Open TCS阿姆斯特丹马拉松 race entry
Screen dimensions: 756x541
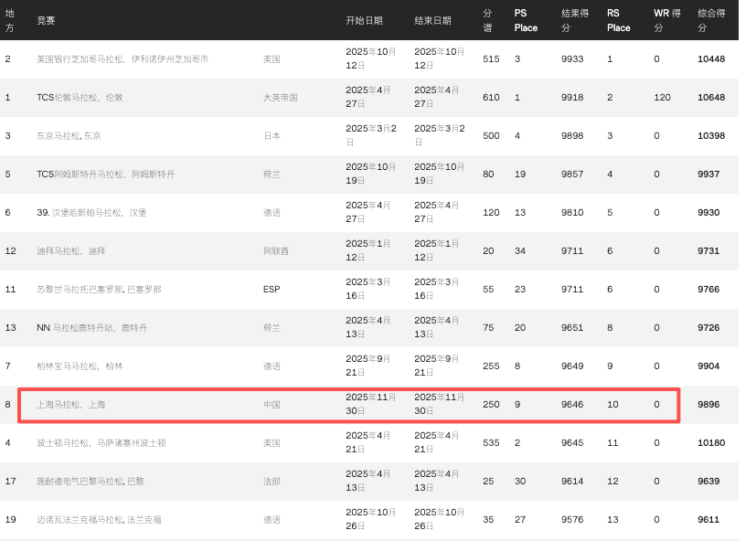(x=105, y=175)
